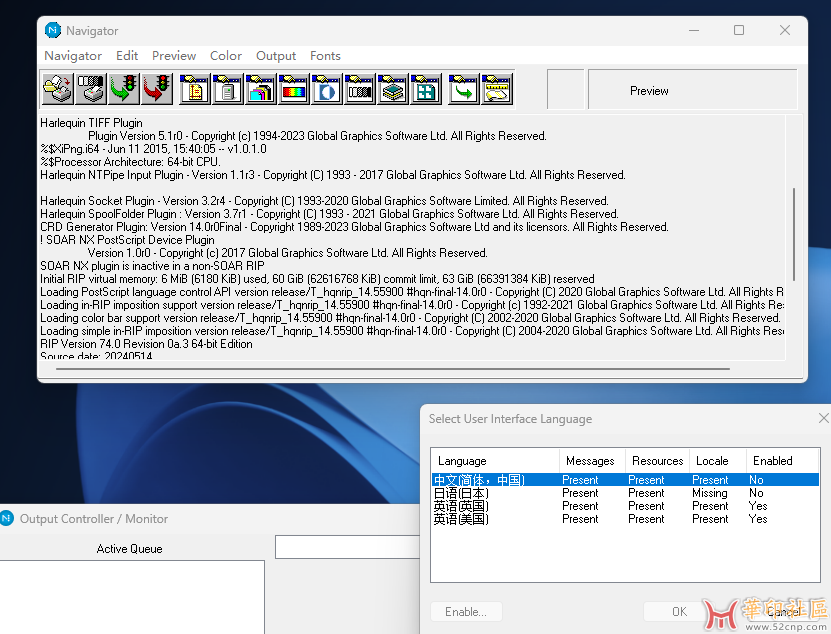Click the Harlequin SpoolFolder Plugin log line
The height and width of the screenshot is (634, 831).
point(329,214)
